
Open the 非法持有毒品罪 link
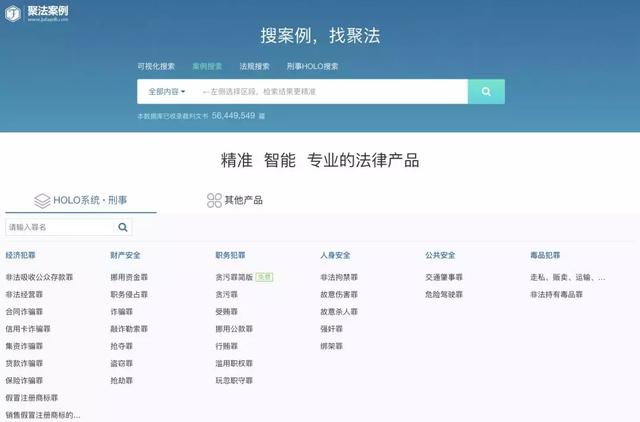pos(556,294)
